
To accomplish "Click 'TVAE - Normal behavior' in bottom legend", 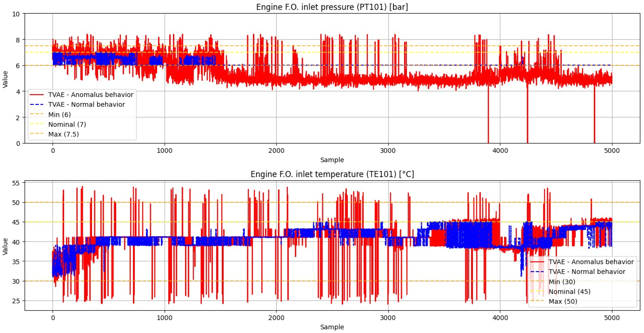I will (x=587, y=272).
